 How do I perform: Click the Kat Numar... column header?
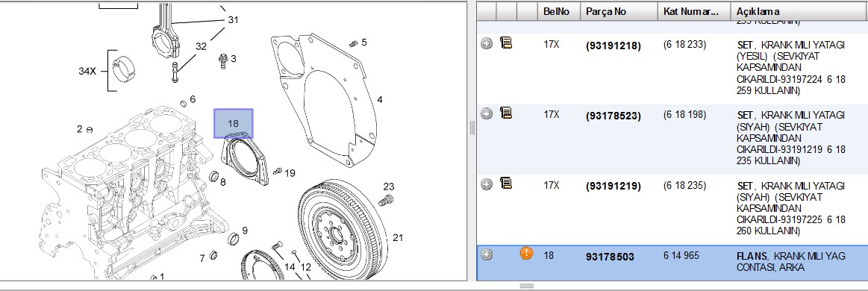click(x=693, y=11)
